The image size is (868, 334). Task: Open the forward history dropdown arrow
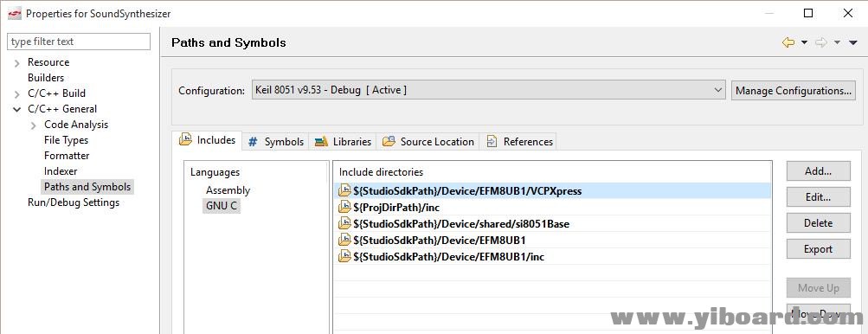(837, 42)
